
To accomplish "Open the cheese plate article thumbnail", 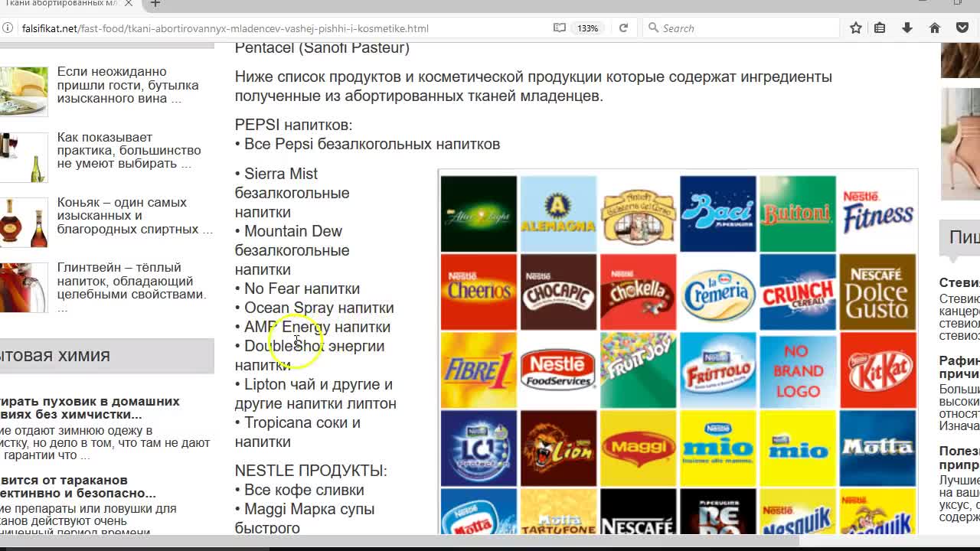I will point(23,91).
